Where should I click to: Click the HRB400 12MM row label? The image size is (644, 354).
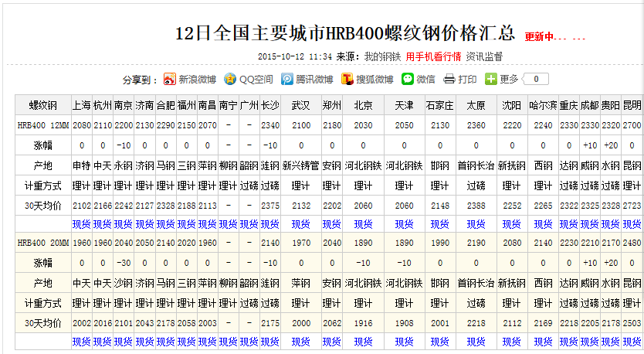43,125
